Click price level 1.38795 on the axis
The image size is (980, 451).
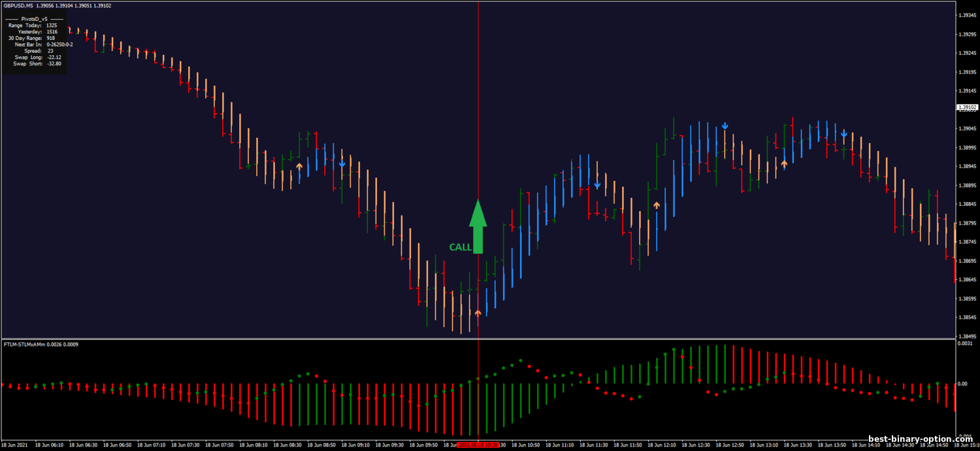[967, 223]
